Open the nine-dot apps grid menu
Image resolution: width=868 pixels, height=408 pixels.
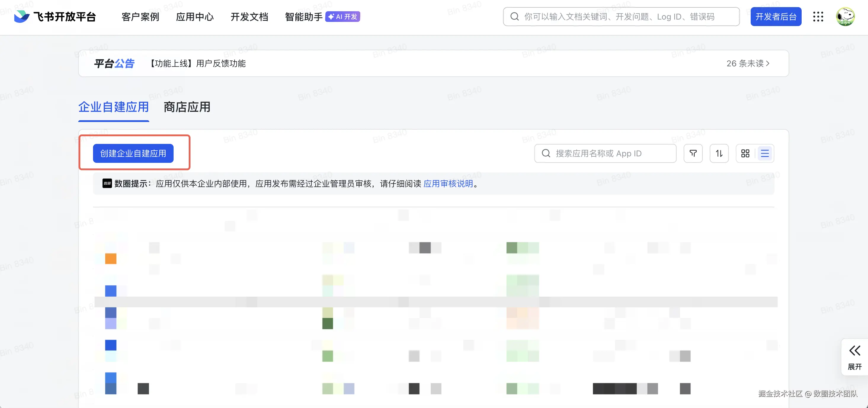tap(818, 17)
